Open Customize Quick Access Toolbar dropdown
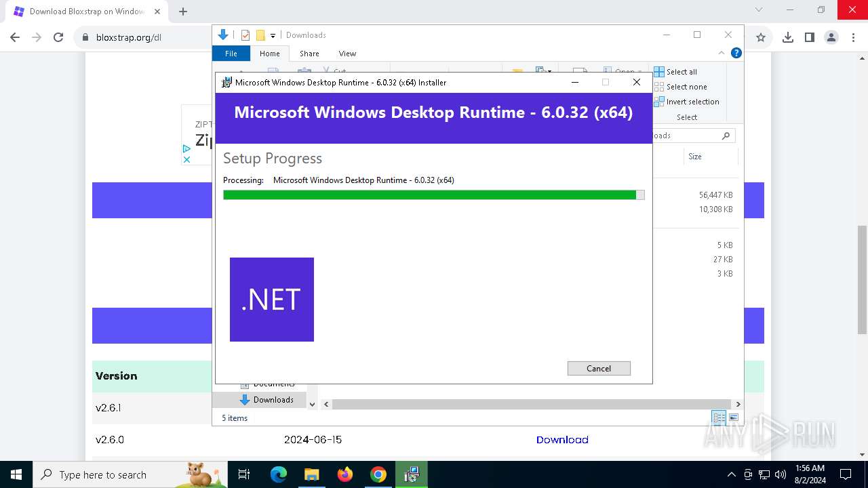868x488 pixels. tap(273, 35)
